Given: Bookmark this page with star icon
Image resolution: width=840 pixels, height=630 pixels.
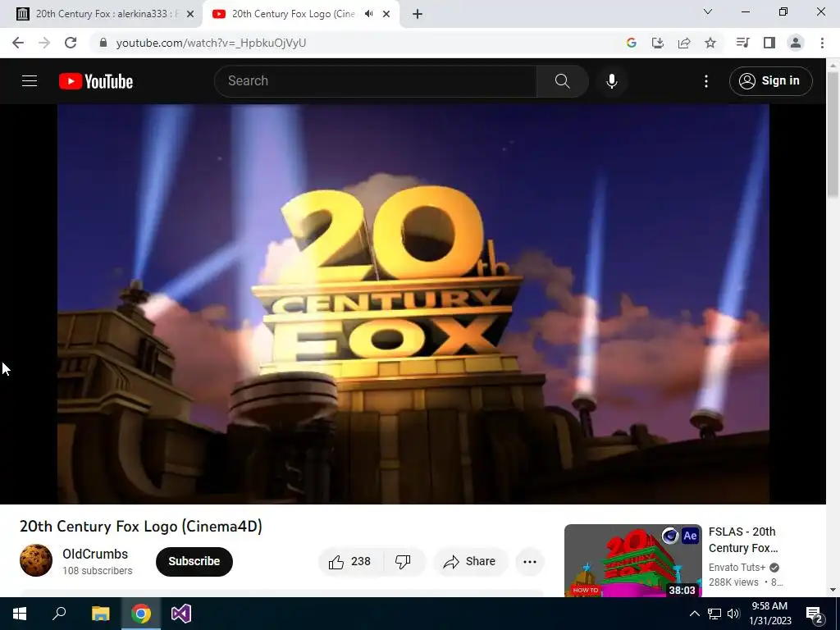Looking at the screenshot, I should 710,43.
